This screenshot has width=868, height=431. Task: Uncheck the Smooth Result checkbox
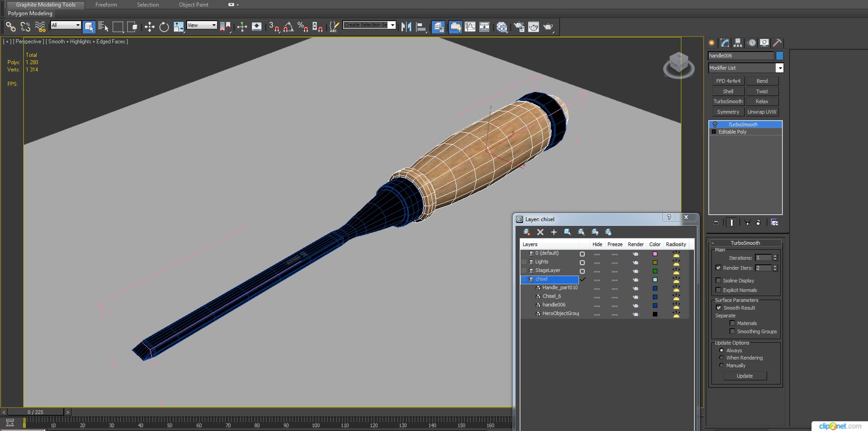pos(718,308)
